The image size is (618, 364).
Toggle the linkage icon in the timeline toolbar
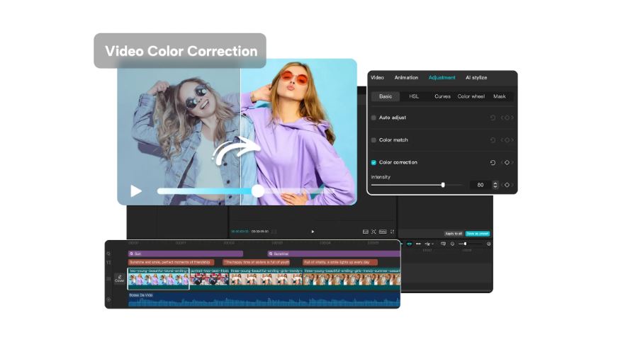(418, 244)
